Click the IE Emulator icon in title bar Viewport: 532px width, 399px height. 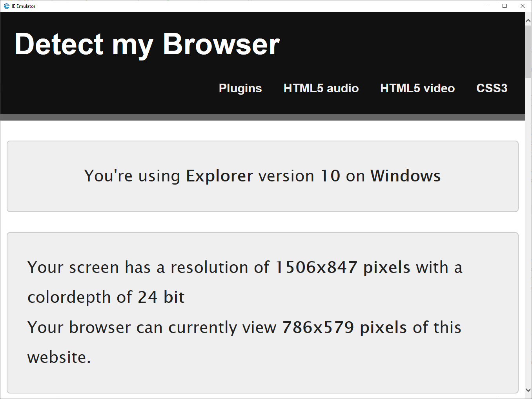[x=6, y=6]
